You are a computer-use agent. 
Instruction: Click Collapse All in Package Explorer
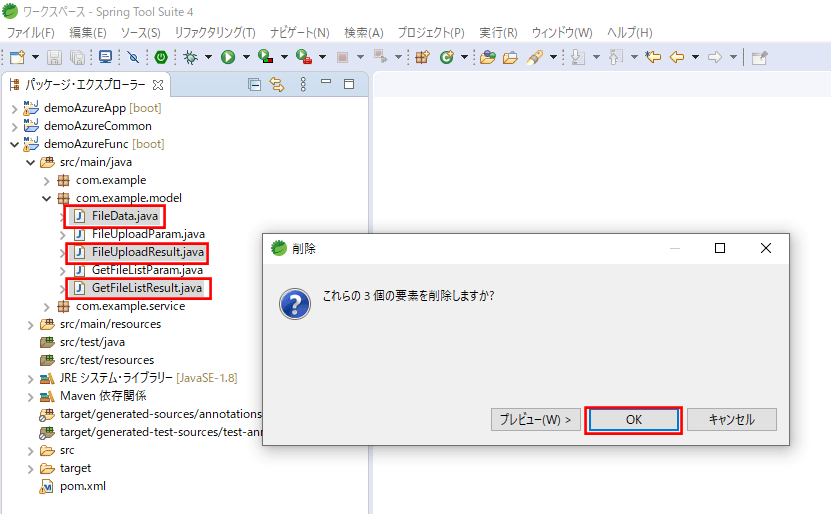click(x=254, y=84)
